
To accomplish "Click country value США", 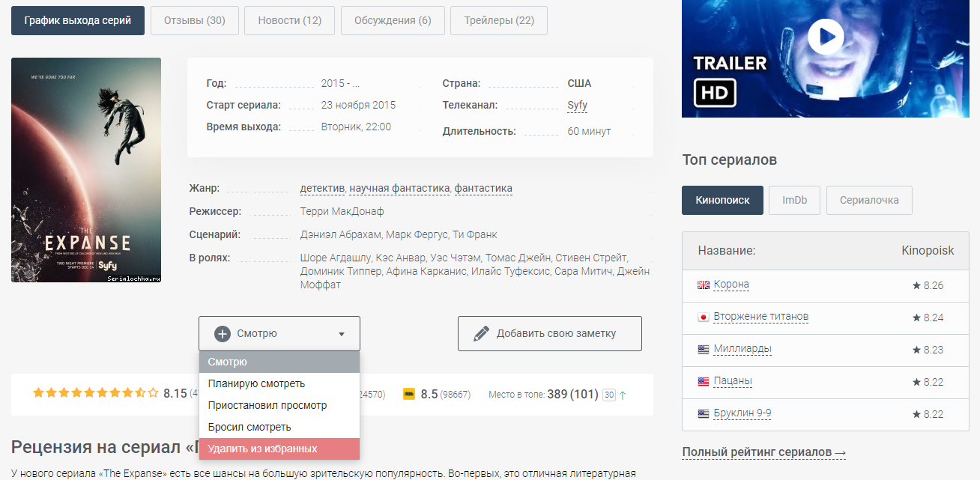I will [579, 83].
